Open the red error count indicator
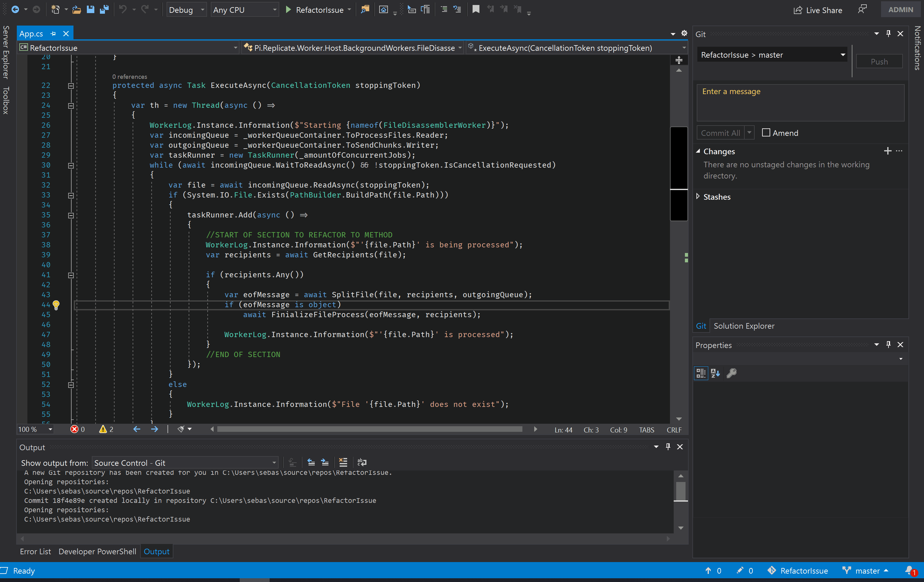The height and width of the screenshot is (582, 924). 78,429
